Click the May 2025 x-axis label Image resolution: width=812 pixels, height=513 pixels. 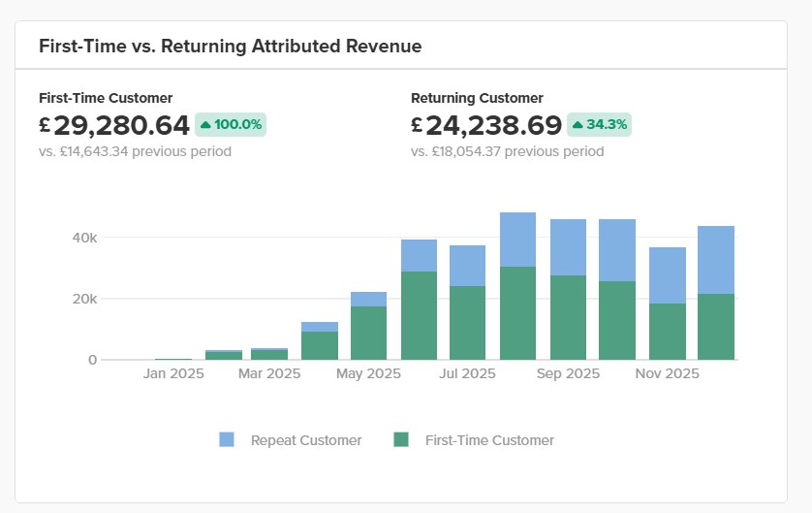(x=368, y=373)
